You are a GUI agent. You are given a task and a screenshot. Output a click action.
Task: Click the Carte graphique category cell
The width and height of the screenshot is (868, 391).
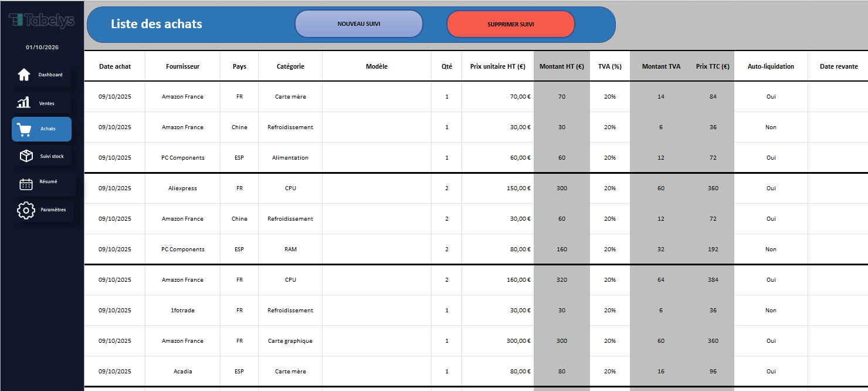coord(290,341)
